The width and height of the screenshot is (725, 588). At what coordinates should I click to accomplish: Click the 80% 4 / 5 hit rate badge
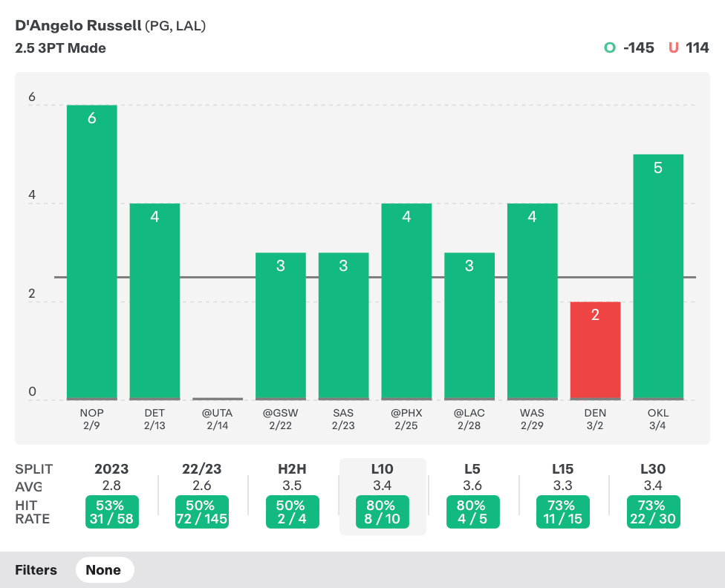pos(473,512)
